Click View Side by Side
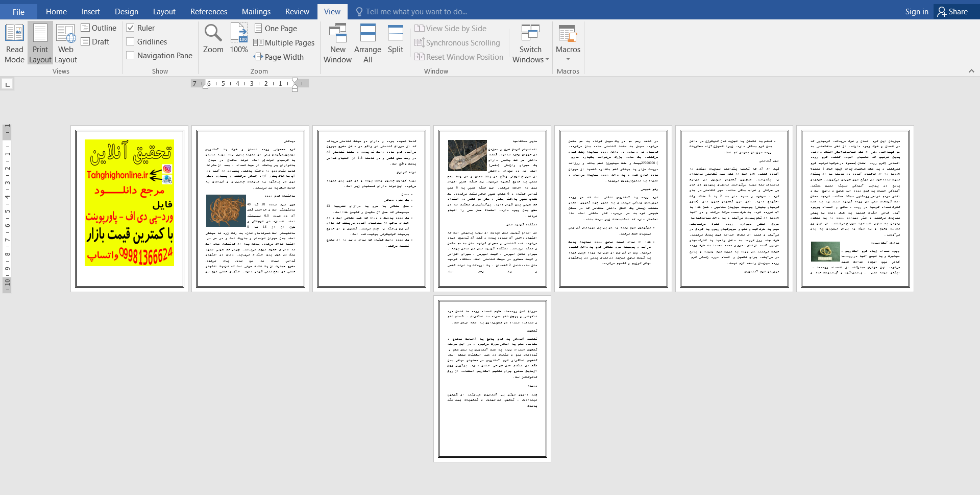This screenshot has height=495, width=980. (x=450, y=29)
